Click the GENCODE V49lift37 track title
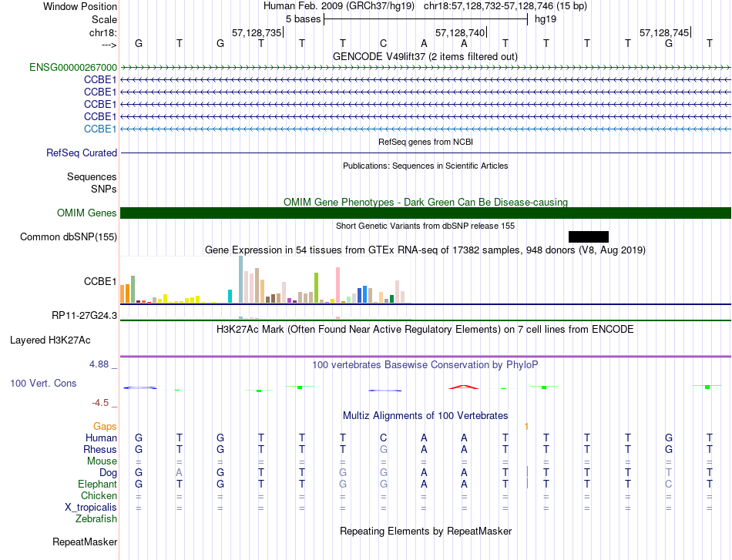The image size is (732, 560). pyautogui.click(x=425, y=56)
